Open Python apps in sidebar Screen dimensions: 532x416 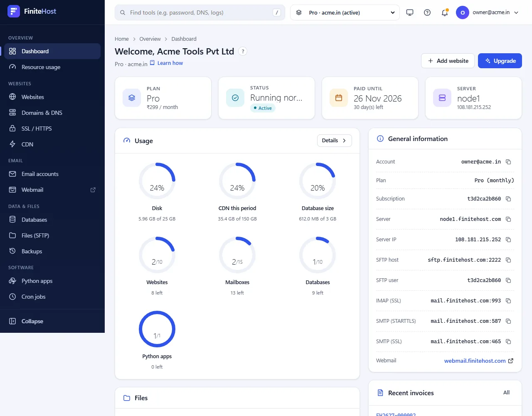click(x=52, y=281)
